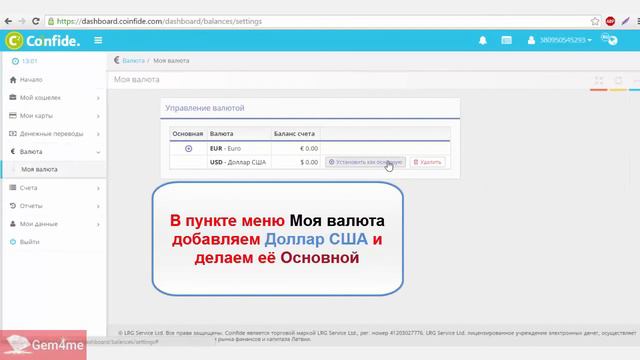The height and width of the screenshot is (360, 640).
Task: Click the person icon beside Мои данные
Action: click(x=13, y=224)
